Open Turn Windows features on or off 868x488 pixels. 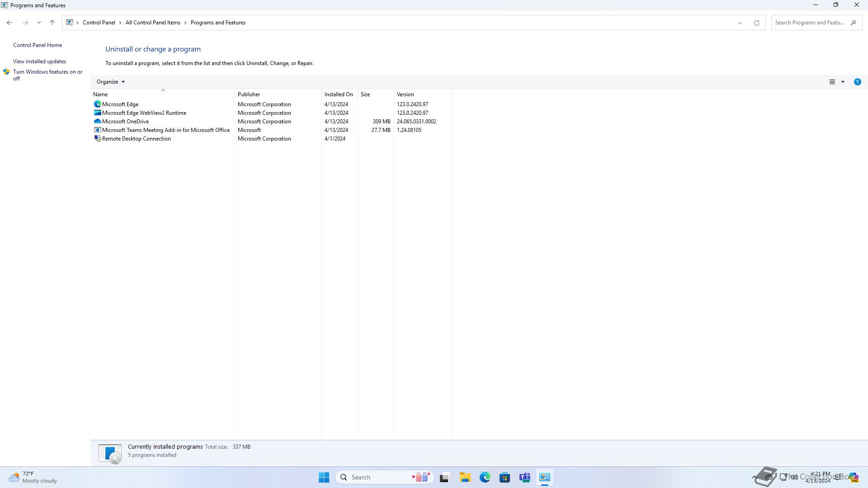pos(47,75)
